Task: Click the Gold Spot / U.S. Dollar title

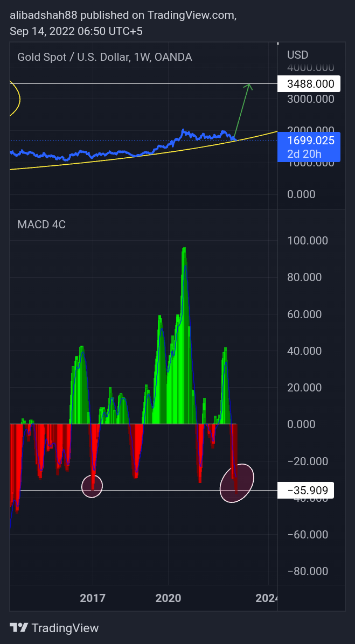Action: coord(105,57)
